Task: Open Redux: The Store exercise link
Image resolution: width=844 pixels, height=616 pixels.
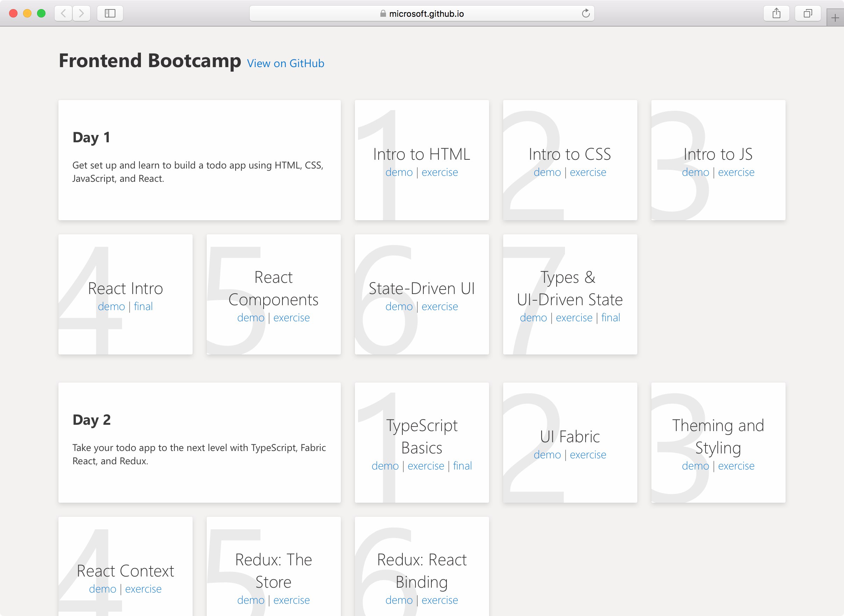Action: 292,600
